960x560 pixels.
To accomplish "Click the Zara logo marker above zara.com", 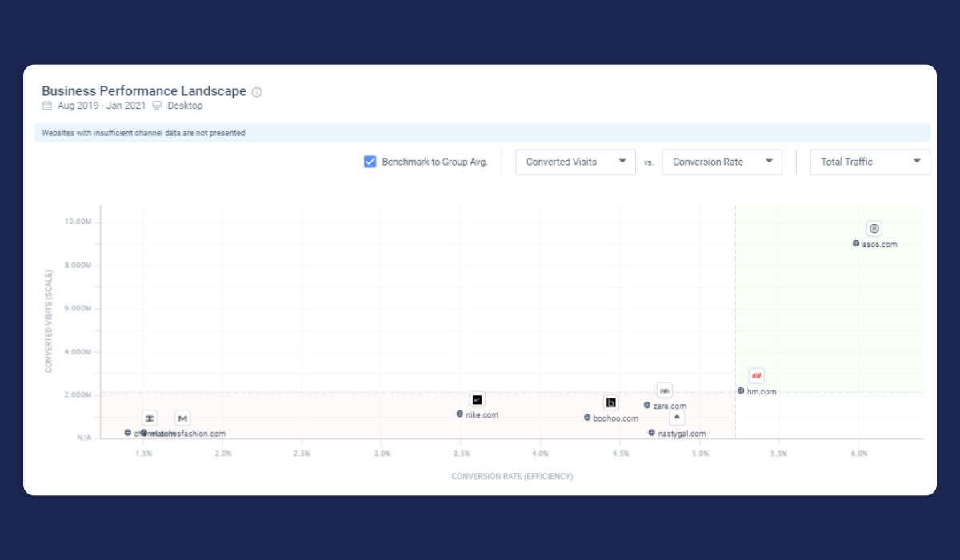I will point(664,390).
